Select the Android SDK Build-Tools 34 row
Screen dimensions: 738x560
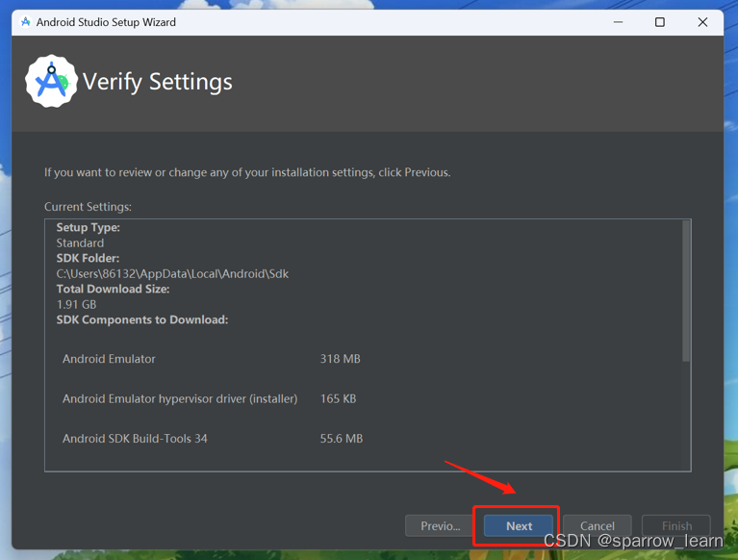click(x=213, y=438)
